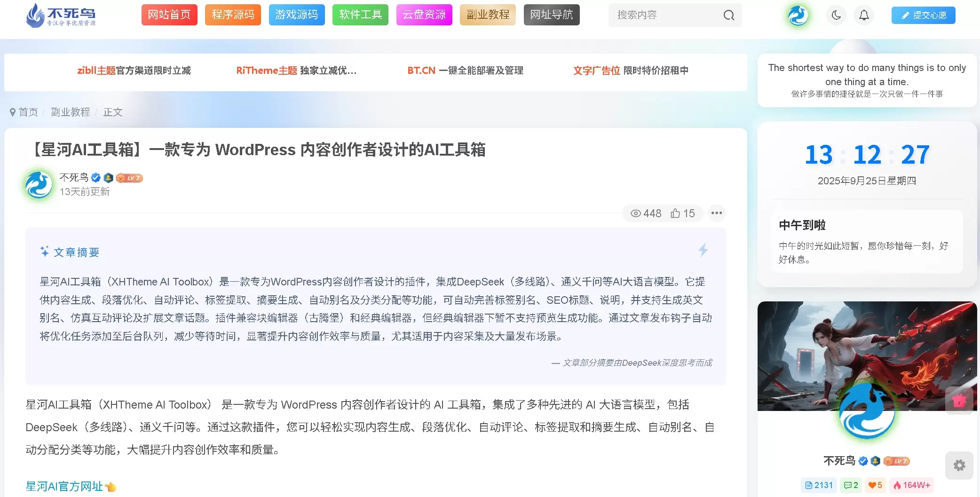Image resolution: width=980 pixels, height=497 pixels.
Task: Click sidebar verified badge icon
Action: pyautogui.click(x=863, y=461)
